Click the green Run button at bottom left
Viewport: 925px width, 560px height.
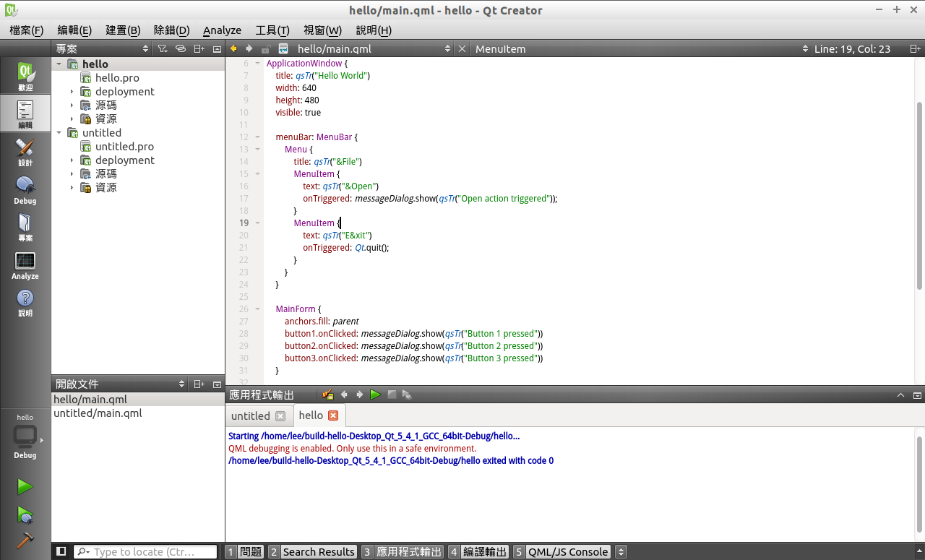point(25,487)
